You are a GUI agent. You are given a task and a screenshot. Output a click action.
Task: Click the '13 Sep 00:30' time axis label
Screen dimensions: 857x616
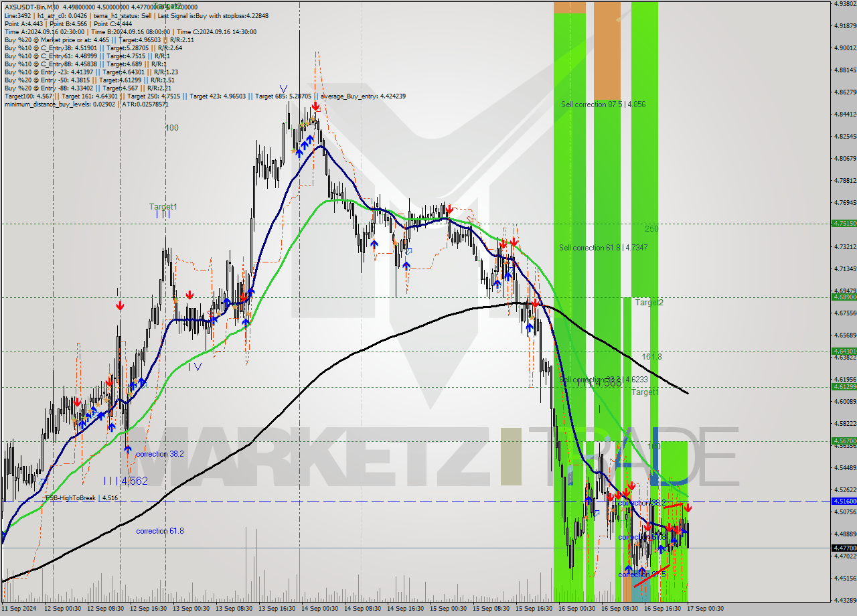tap(191, 609)
